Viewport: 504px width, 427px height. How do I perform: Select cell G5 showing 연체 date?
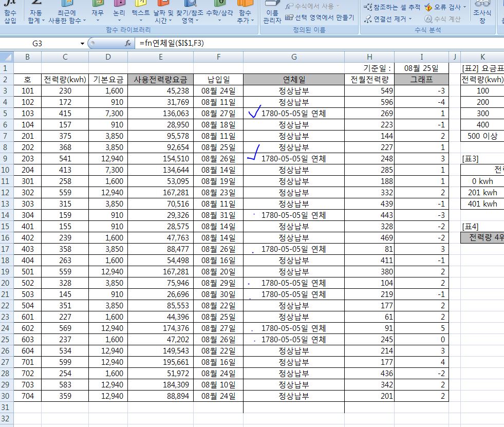pyautogui.click(x=293, y=114)
